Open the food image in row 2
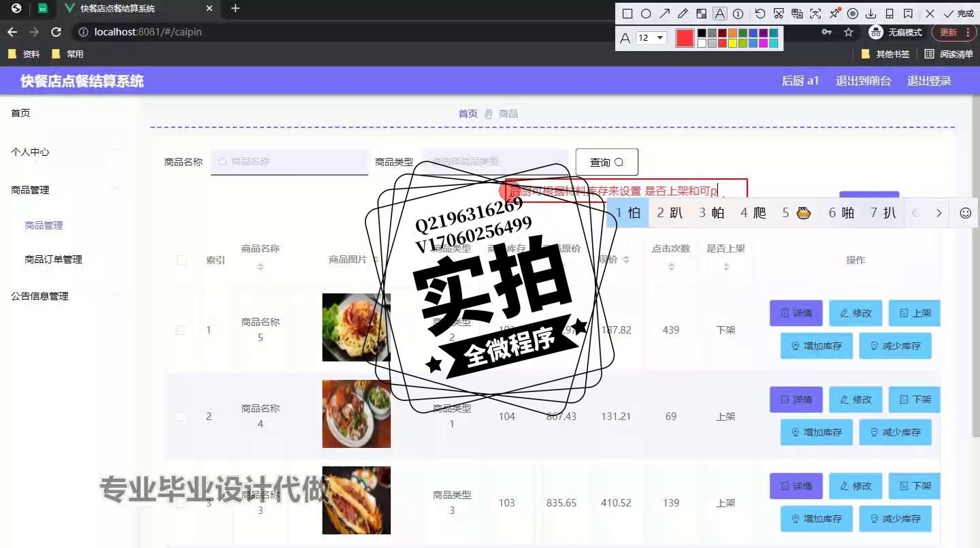Screen dimensions: 980x548 (x=356, y=414)
